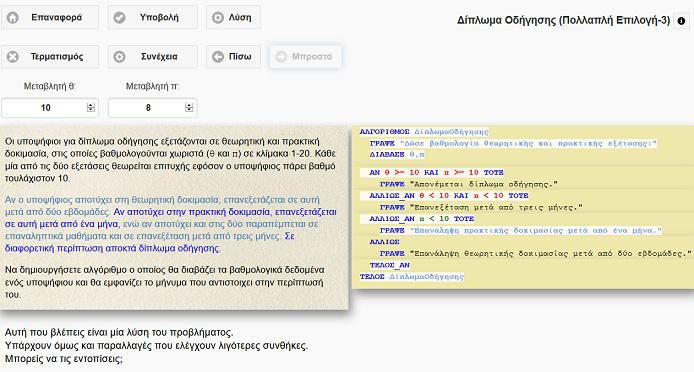Viewport: 694px width, 372px height.
Task: Select the ΑΝ θ >= 10 ΚΑΙ π >= 10 line
Action: point(436,172)
